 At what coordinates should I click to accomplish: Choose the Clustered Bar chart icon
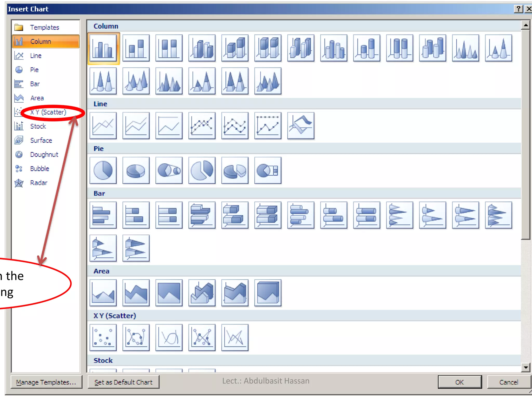tap(103, 215)
